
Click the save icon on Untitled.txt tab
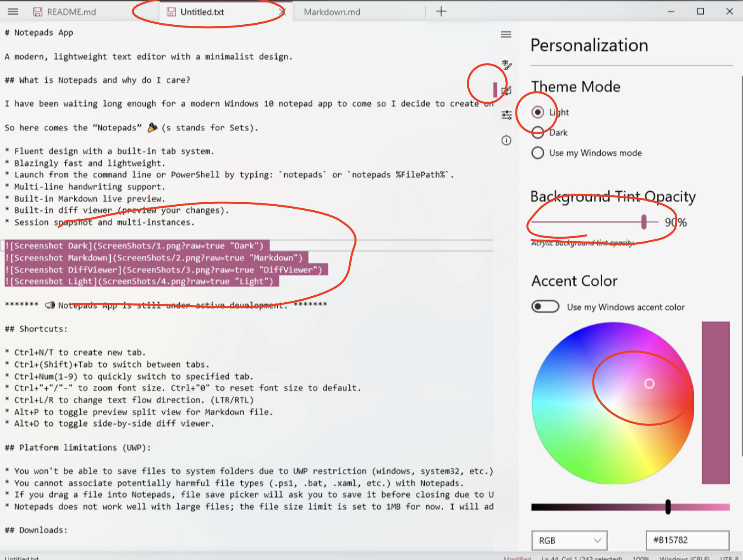tap(171, 12)
